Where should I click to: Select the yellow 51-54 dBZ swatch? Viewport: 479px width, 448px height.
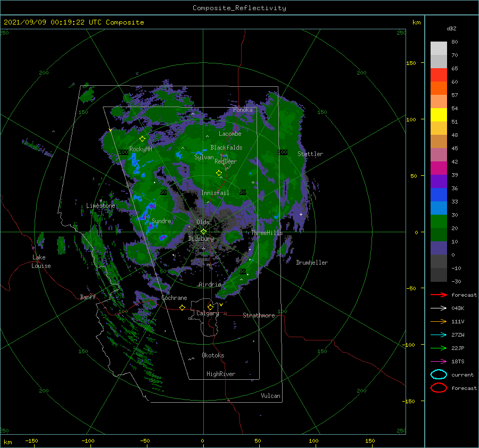[x=439, y=115]
